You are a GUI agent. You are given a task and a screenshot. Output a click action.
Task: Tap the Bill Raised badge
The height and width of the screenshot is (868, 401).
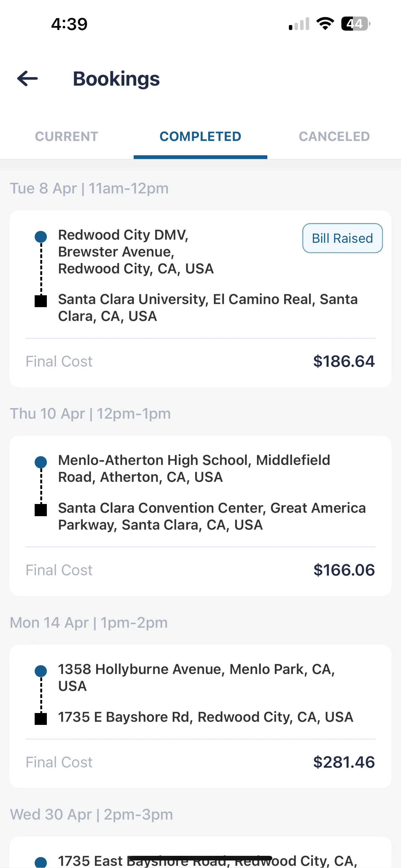tap(342, 238)
